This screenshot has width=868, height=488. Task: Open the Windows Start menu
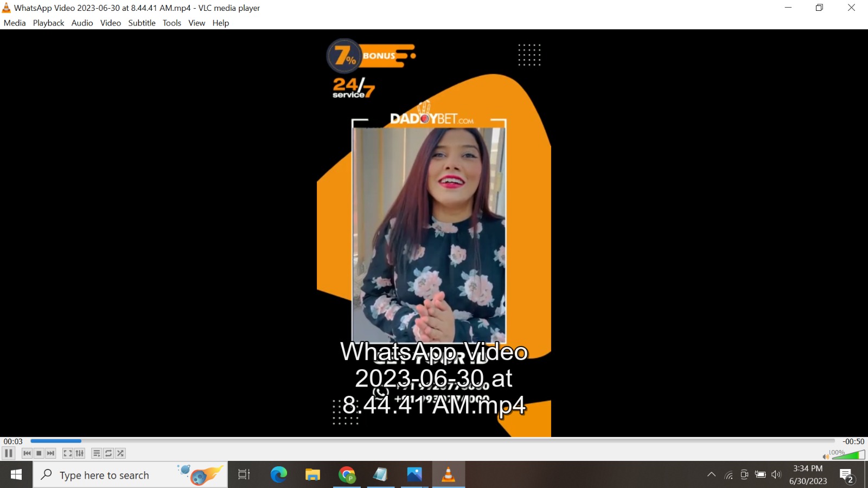point(16,475)
